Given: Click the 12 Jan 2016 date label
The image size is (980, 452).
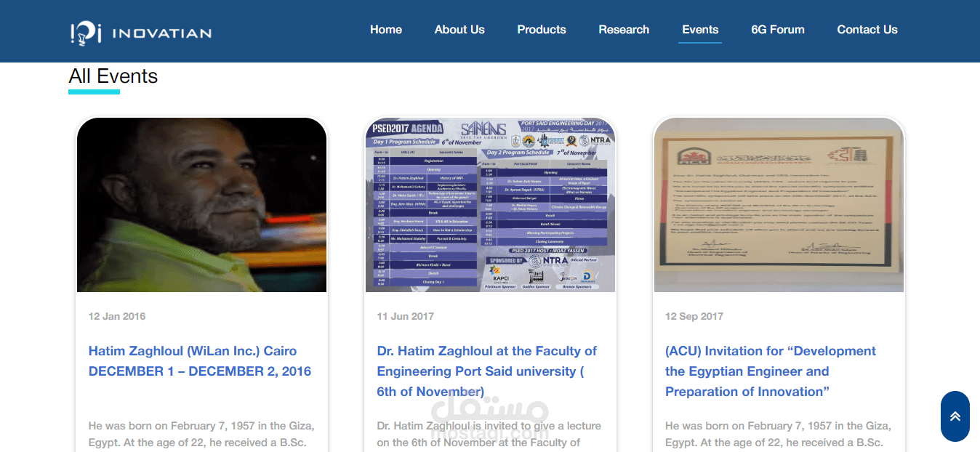Looking at the screenshot, I should pos(117,316).
